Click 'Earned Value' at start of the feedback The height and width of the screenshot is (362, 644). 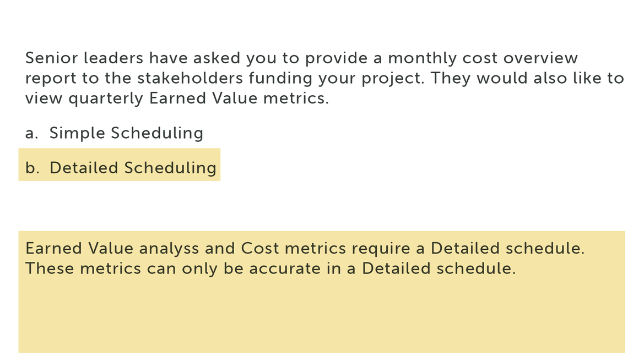pyautogui.click(x=79, y=249)
